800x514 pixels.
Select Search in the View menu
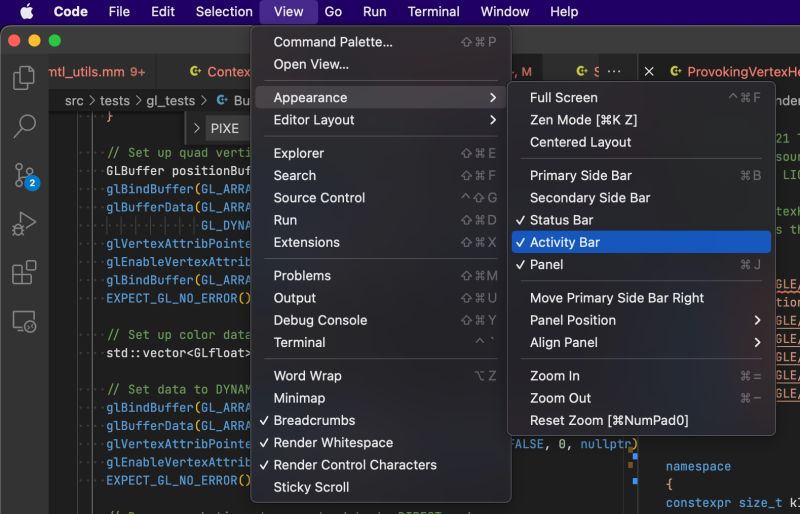pyautogui.click(x=380, y=176)
